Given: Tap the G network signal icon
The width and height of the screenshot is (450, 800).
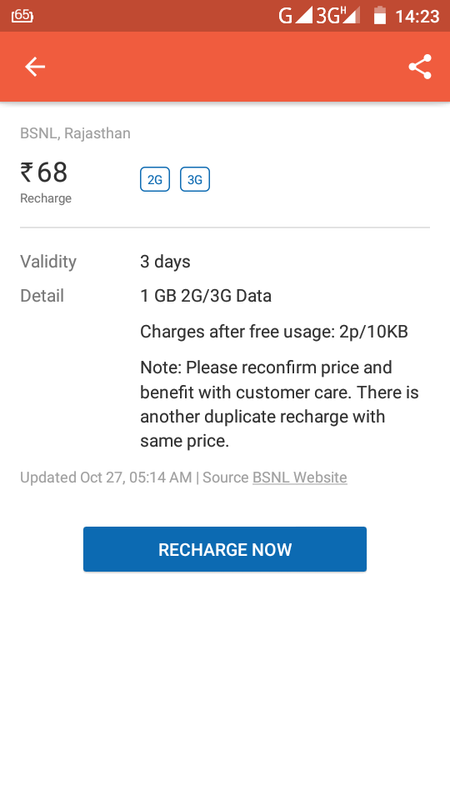Looking at the screenshot, I should click(x=295, y=15).
